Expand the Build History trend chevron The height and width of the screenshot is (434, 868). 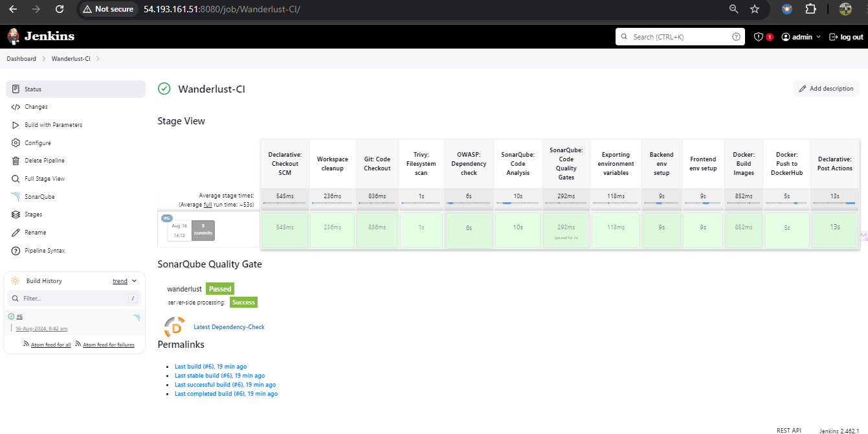(134, 281)
